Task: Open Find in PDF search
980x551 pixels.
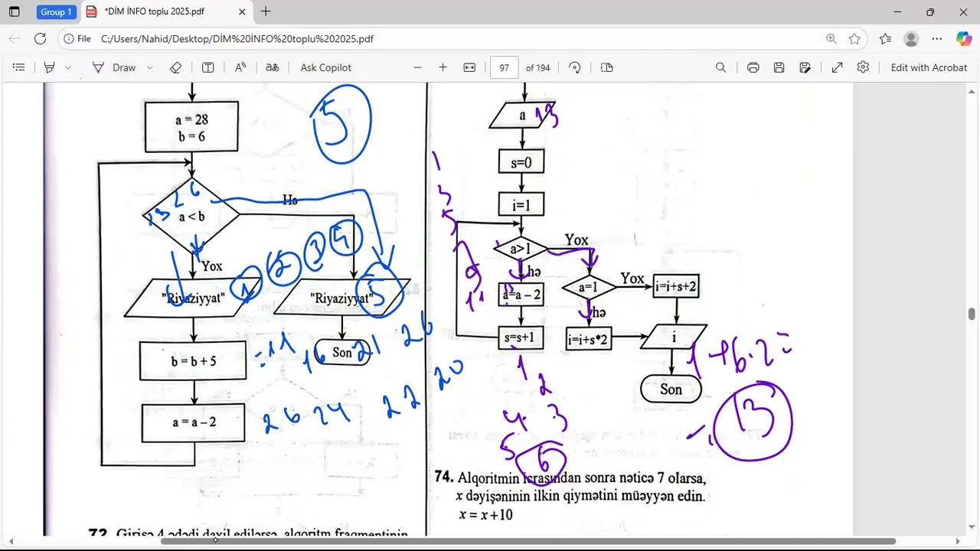Action: click(720, 67)
